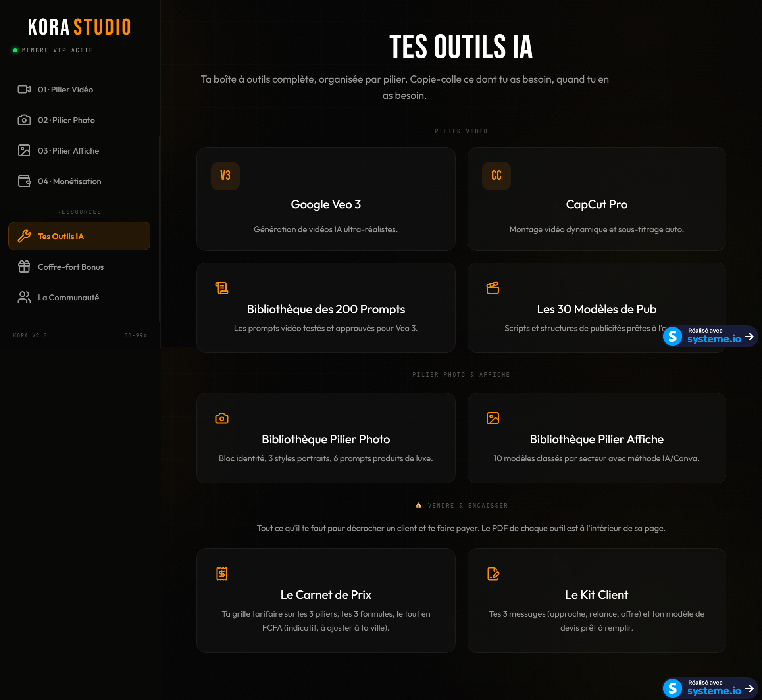Click the wallet icon beside Monétisation
762x700 pixels.
pos(24,181)
